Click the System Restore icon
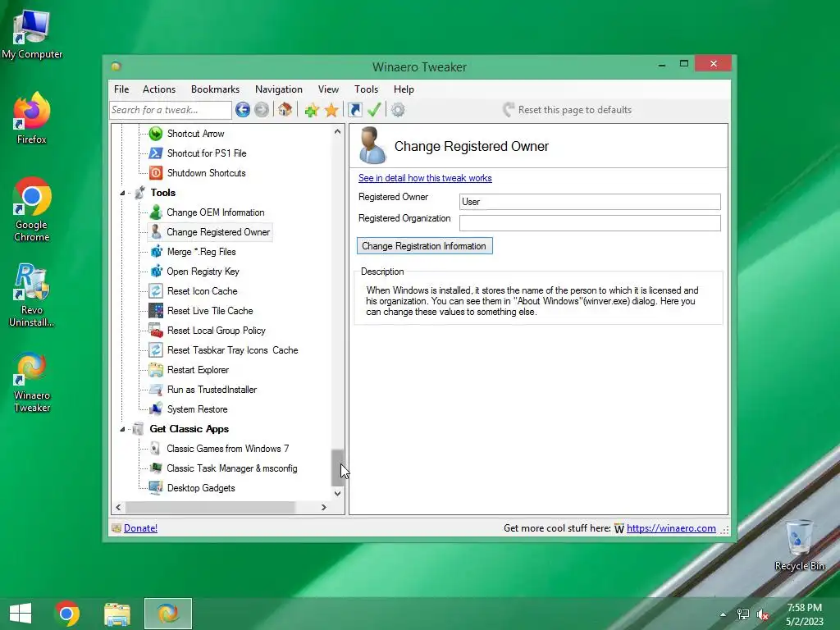This screenshot has height=630, width=840. point(155,409)
